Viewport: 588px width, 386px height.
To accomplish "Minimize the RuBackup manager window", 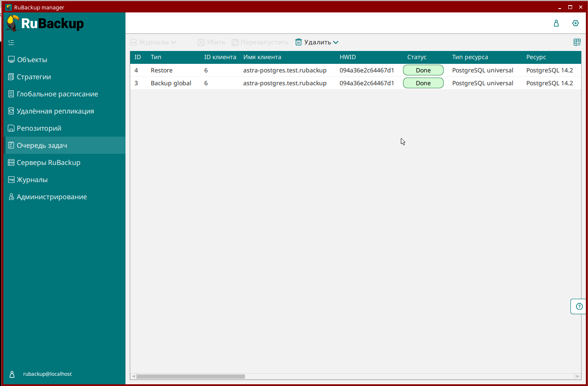I will 559,8.
